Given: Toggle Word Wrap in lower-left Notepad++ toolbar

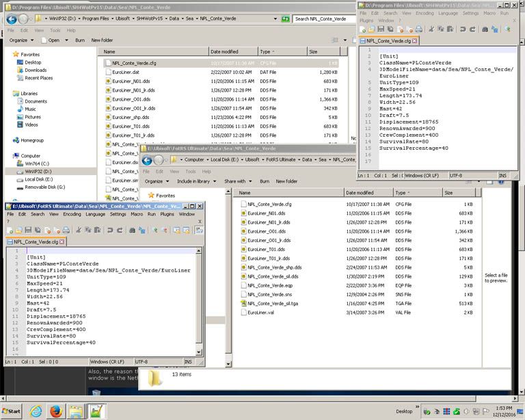Looking at the screenshot, I should click(x=198, y=230).
